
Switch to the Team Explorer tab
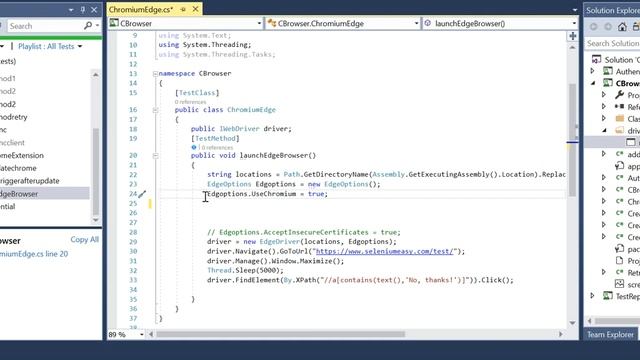(x=611, y=335)
